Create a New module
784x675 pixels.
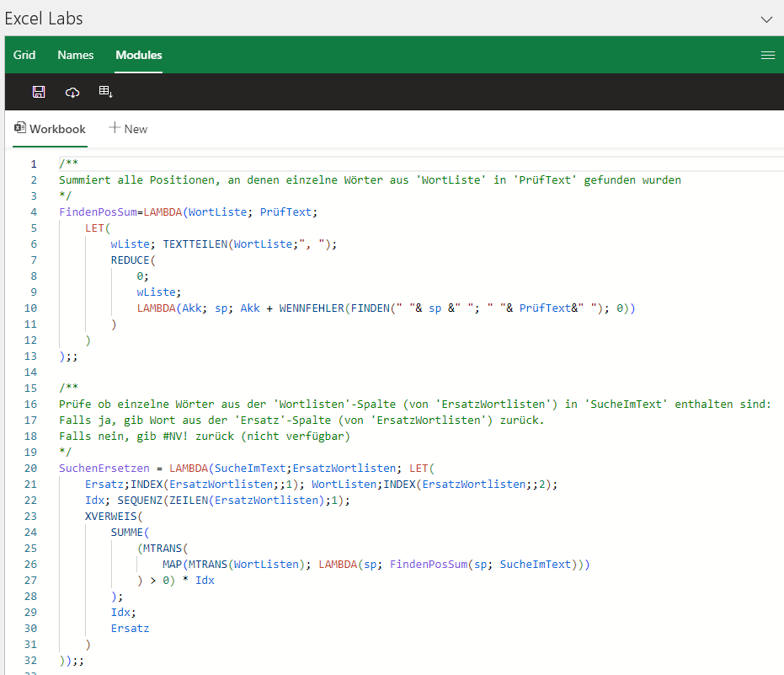pos(129,129)
